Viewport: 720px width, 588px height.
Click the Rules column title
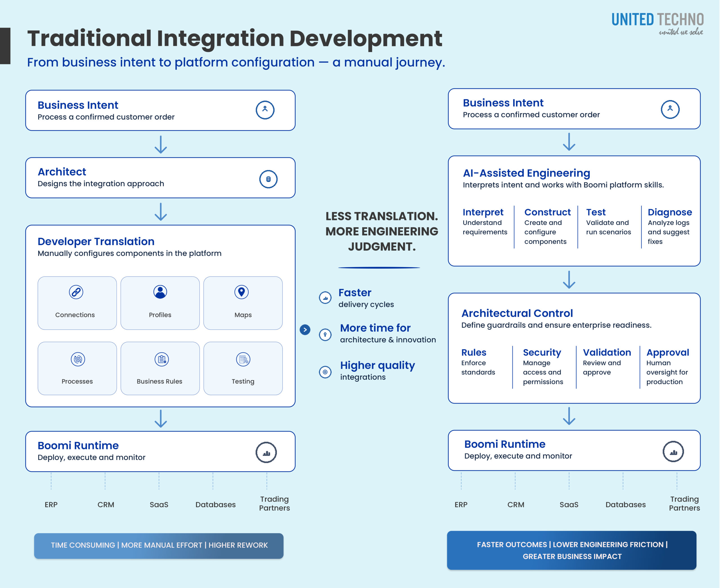tap(474, 352)
